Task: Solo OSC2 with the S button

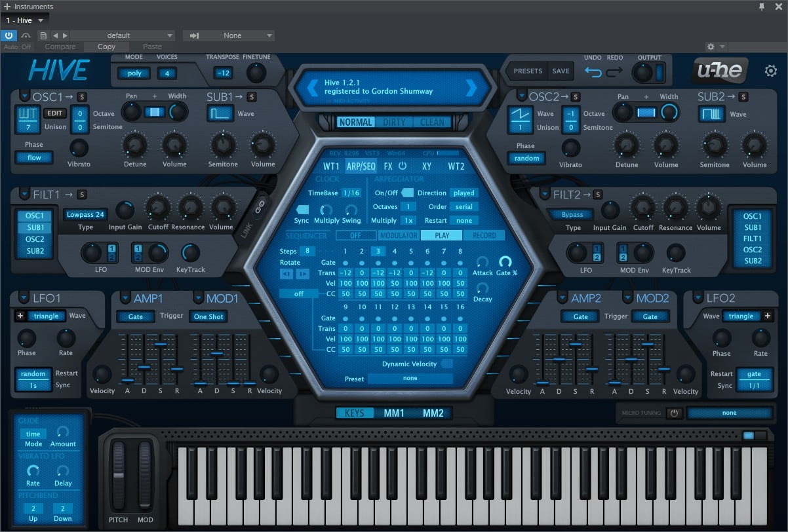Action: (x=575, y=96)
